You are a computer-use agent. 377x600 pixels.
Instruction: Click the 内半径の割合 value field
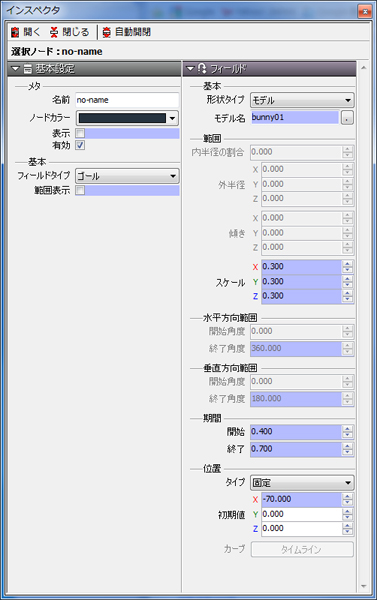pyautogui.click(x=296, y=152)
